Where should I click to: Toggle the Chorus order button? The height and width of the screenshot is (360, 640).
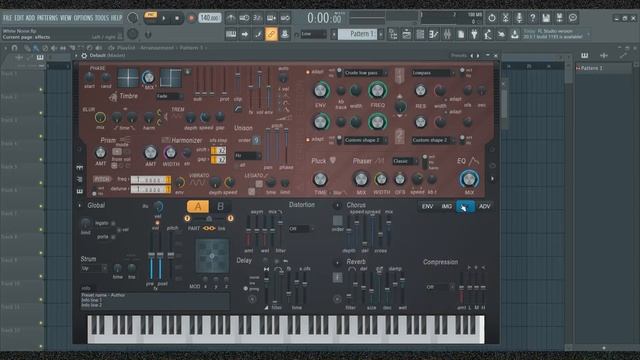pyautogui.click(x=338, y=220)
